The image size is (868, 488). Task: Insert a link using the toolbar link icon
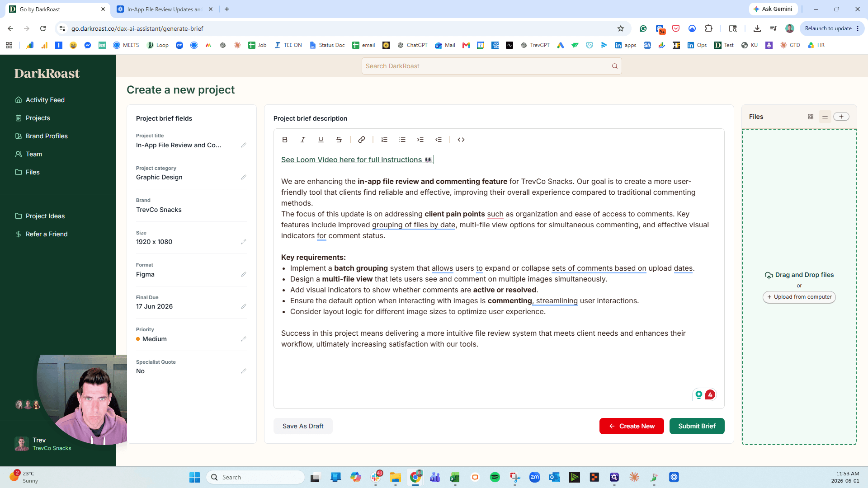pyautogui.click(x=362, y=140)
